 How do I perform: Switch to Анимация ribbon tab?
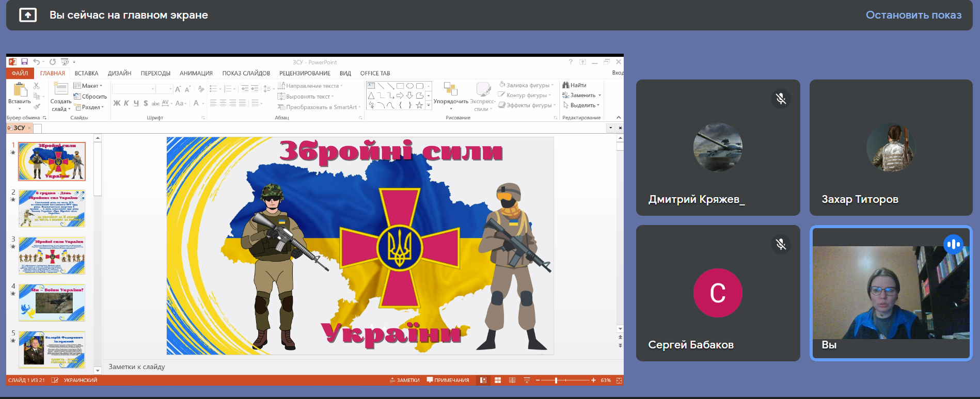coord(196,73)
